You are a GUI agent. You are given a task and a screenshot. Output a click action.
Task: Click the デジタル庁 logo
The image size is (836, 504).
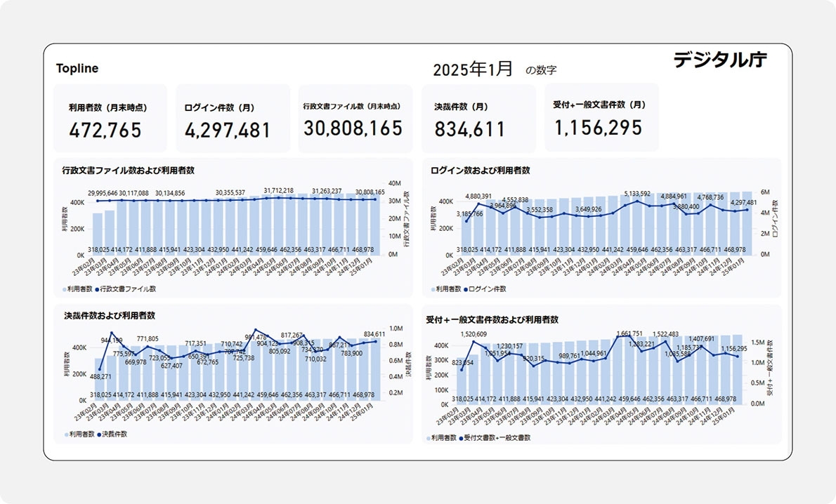tap(720, 60)
